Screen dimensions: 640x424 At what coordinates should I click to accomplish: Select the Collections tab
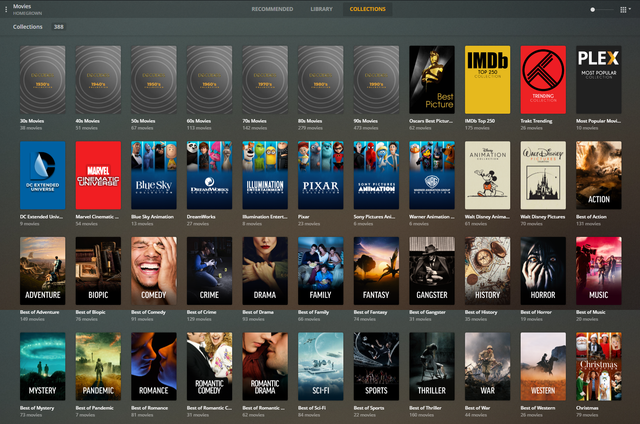[367, 9]
